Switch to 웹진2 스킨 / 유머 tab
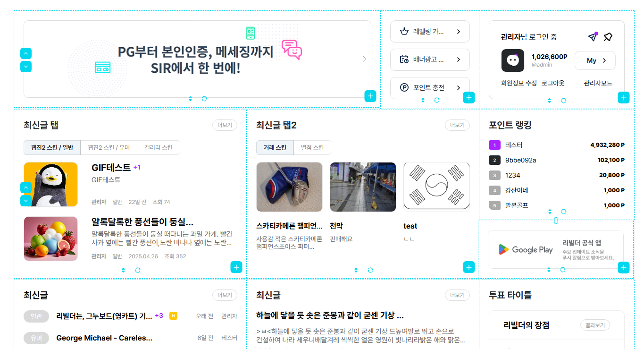644x349 pixels. [109, 147]
